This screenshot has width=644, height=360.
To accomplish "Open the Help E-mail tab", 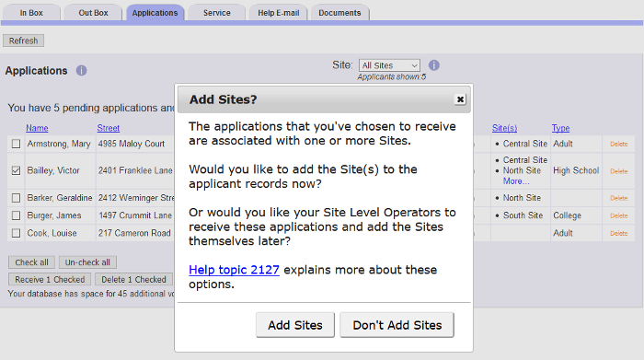I will [x=279, y=13].
